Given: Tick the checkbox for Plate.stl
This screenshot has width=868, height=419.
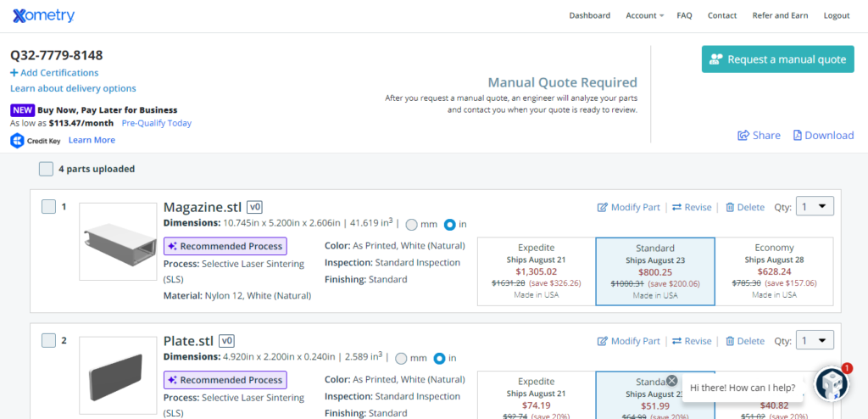Looking at the screenshot, I should [x=48, y=340].
